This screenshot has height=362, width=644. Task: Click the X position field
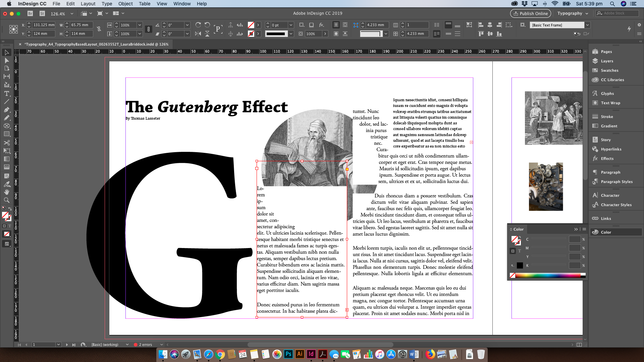44,25
